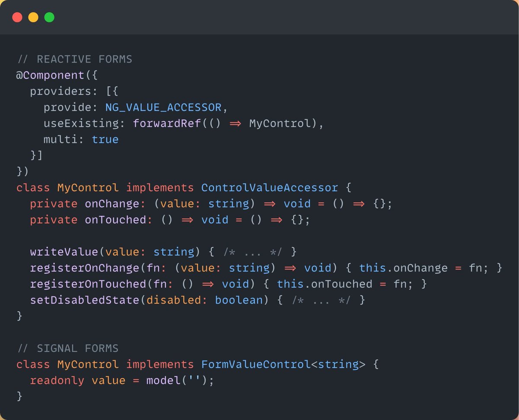Click the 'useExisting' property name

click(x=81, y=124)
